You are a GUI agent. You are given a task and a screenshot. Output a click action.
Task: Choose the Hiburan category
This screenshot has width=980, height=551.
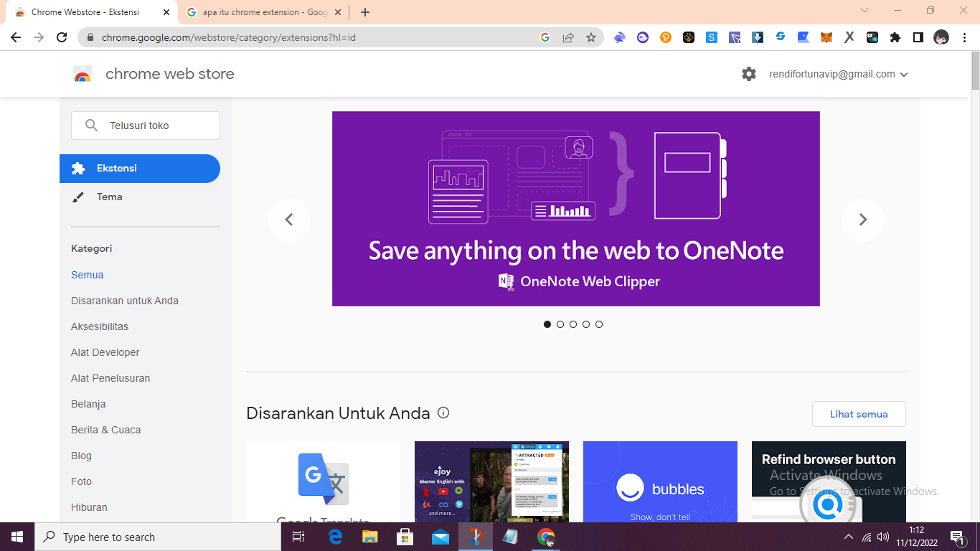coord(89,507)
